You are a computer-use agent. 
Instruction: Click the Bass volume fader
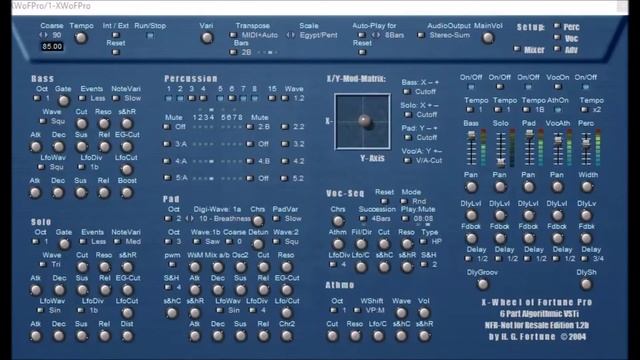click(471, 136)
